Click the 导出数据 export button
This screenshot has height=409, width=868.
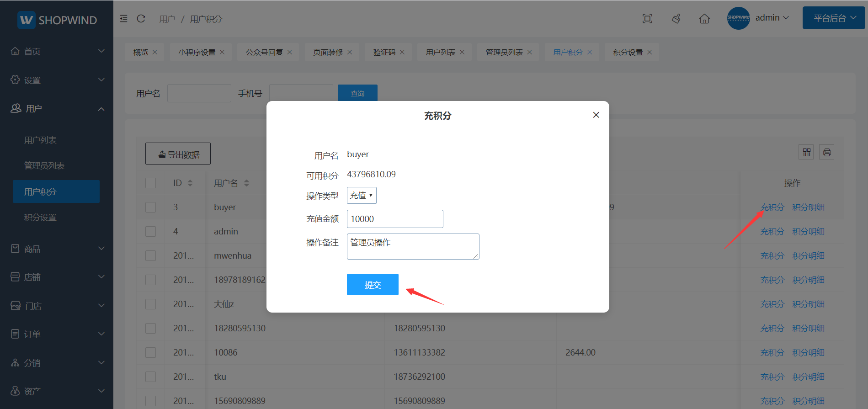[178, 154]
